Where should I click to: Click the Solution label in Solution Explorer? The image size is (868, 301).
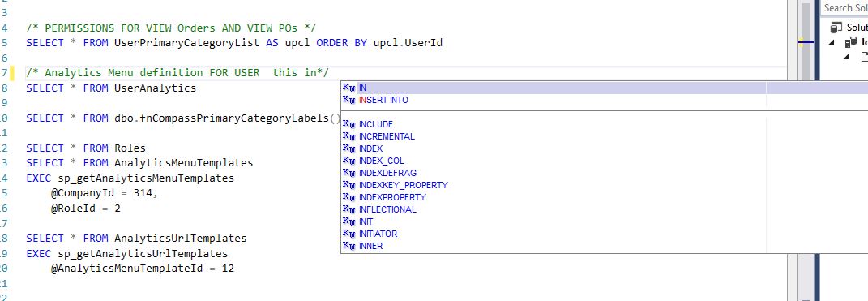click(x=857, y=28)
